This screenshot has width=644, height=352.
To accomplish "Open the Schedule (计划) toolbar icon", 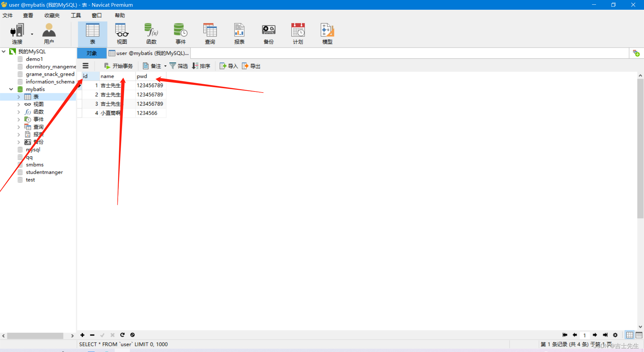I will point(298,34).
